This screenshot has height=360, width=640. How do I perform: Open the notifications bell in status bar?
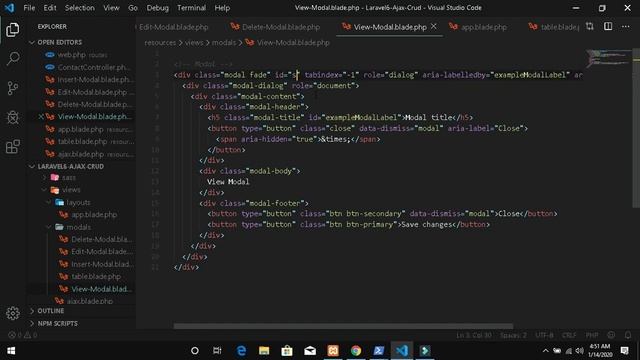point(628,335)
